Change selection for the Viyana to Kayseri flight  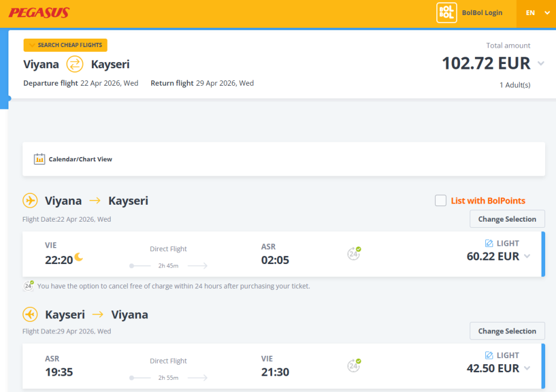[506, 219]
